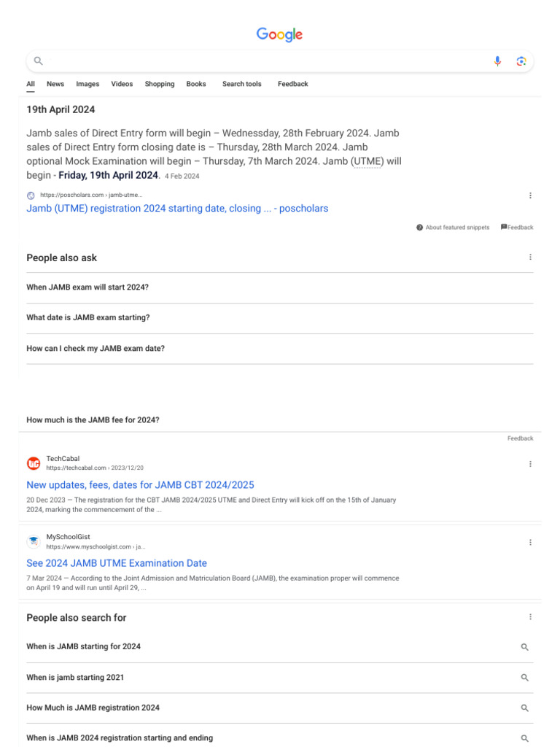Open Search tools options
Screen dimensions: 560x747
241,84
